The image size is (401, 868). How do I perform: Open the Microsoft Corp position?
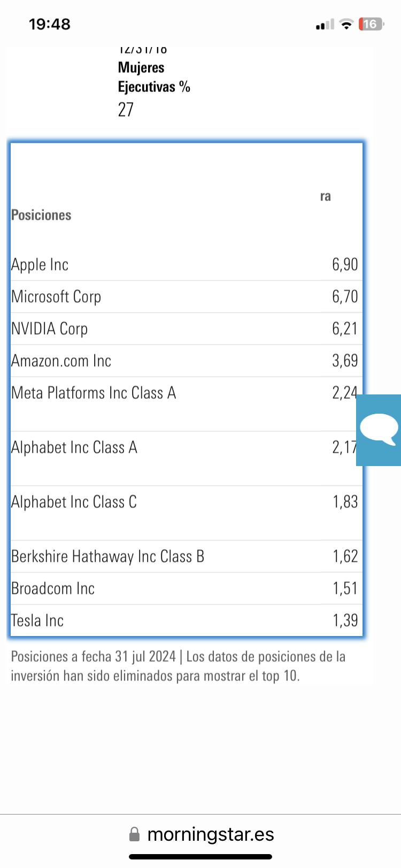click(x=56, y=297)
